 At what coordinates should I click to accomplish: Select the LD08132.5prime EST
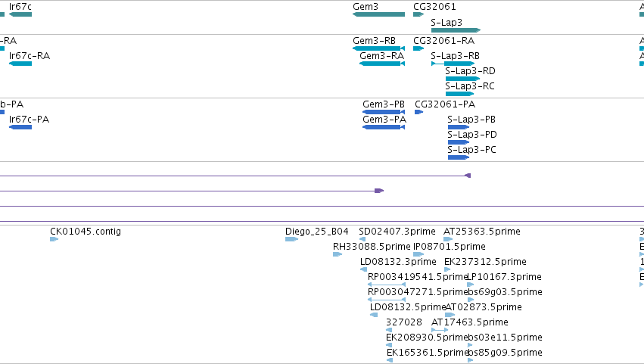tap(374, 315)
